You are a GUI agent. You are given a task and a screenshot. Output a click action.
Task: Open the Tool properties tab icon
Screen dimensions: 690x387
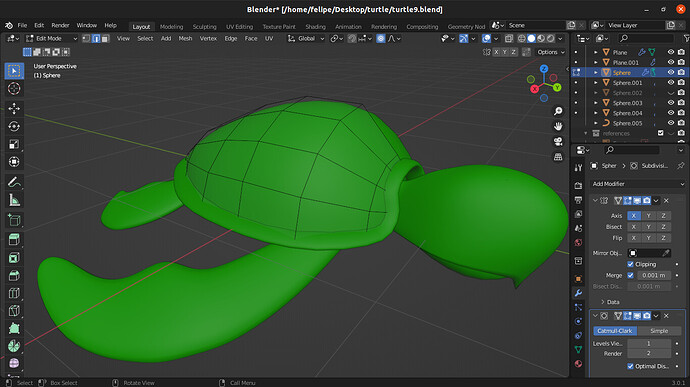coord(578,168)
